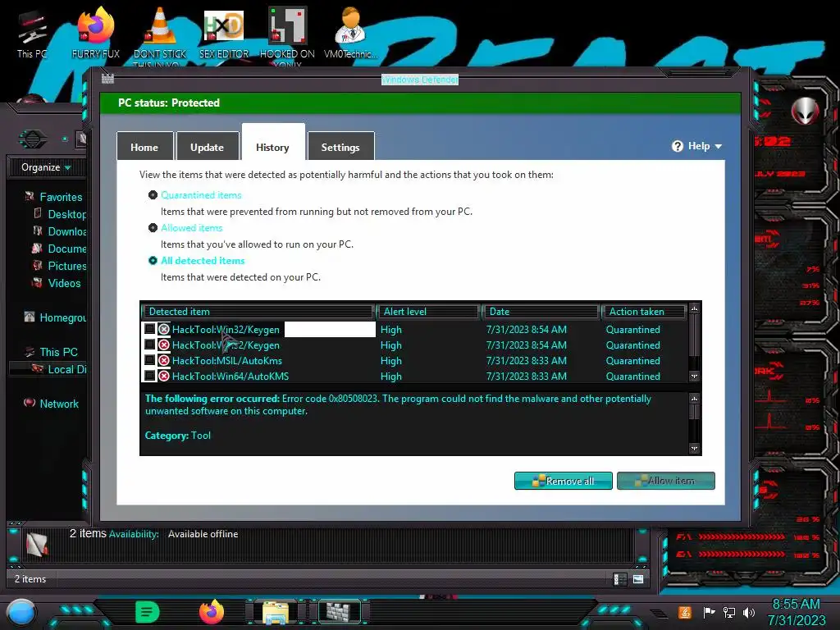Select the All detected items radio button
This screenshot has height=630, width=840.
pyautogui.click(x=153, y=260)
